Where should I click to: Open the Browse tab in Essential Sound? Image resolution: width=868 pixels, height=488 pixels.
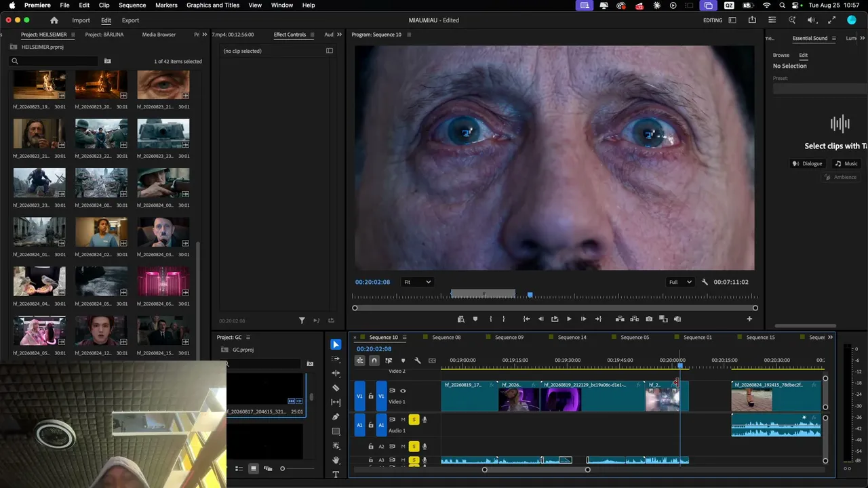coord(781,56)
